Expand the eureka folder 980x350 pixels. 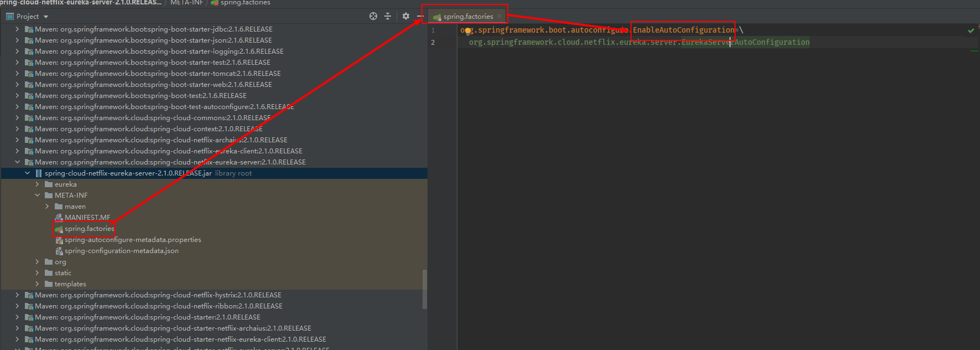(x=37, y=184)
